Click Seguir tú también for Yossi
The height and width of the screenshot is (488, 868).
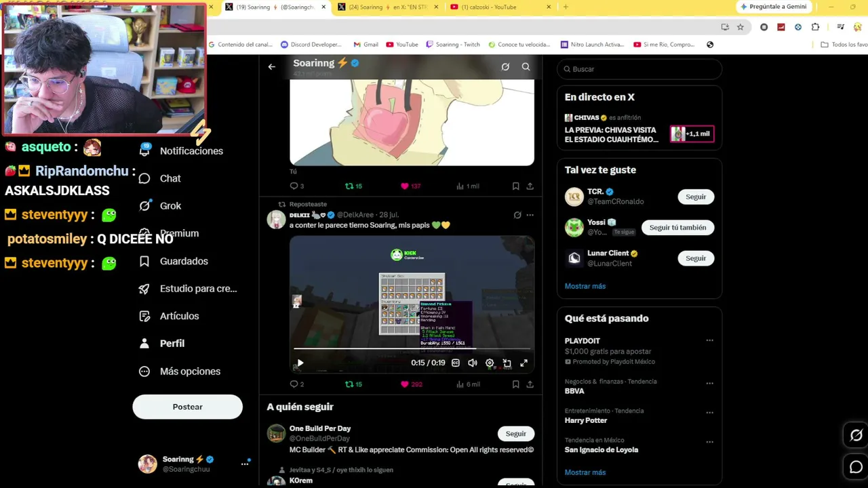677,228
